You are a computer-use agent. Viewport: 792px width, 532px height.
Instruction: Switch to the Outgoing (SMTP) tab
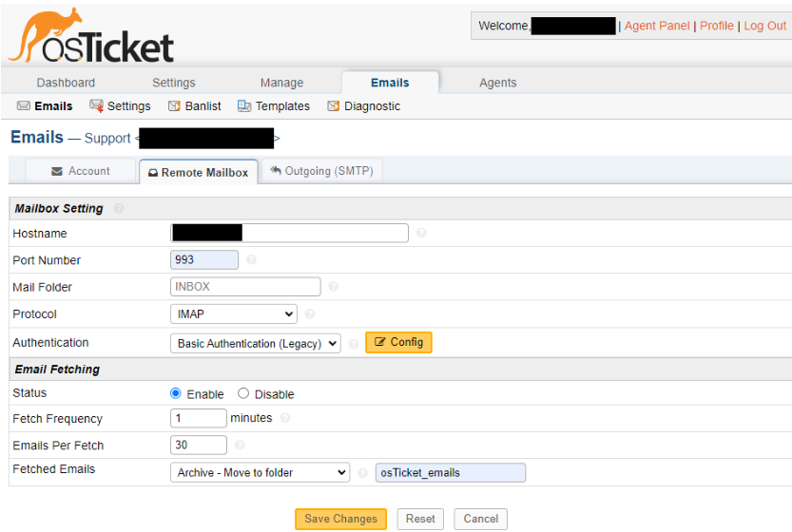pyautogui.click(x=321, y=171)
